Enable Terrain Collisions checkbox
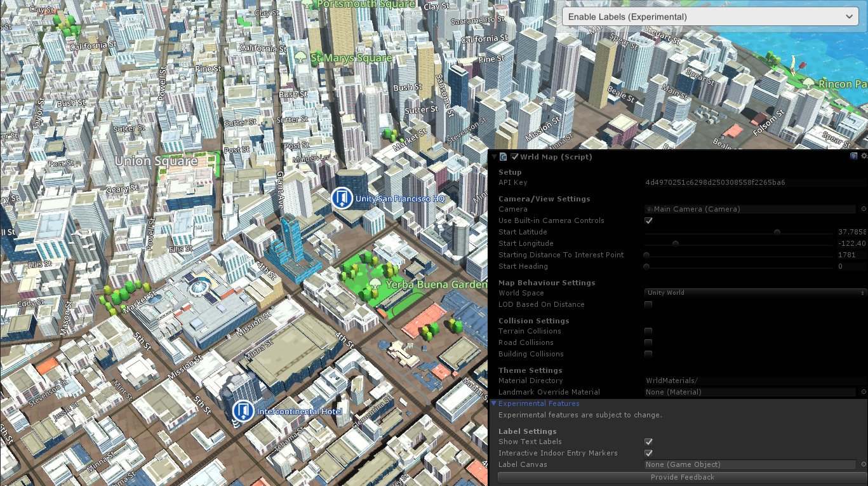This screenshot has height=486, width=868. pyautogui.click(x=648, y=331)
